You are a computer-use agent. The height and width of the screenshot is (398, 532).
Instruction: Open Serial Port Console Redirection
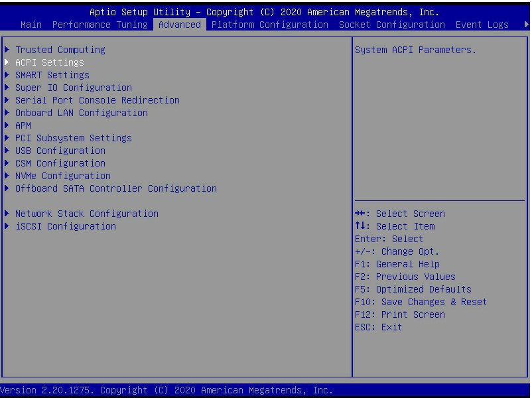click(98, 100)
